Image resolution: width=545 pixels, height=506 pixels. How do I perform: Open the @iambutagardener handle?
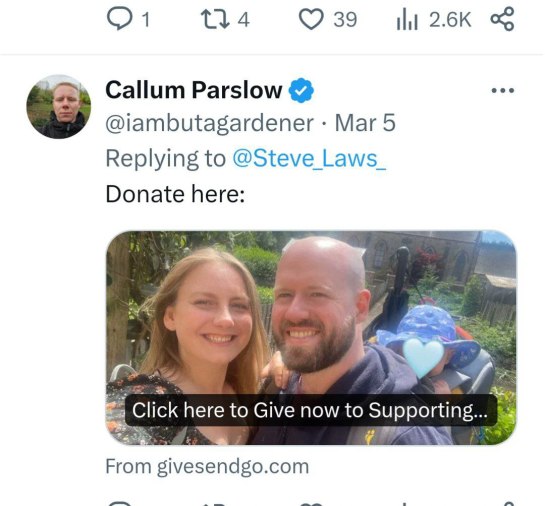click(x=210, y=123)
